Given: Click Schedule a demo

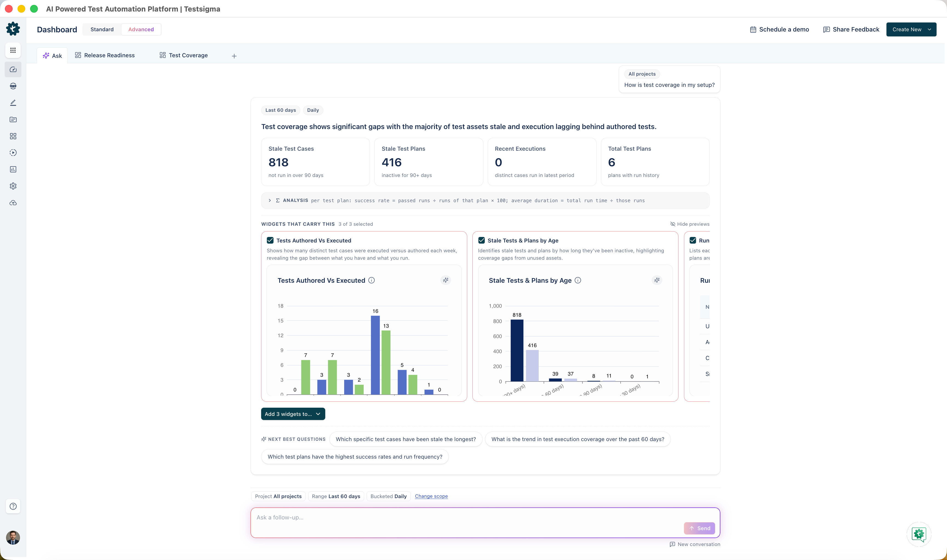Looking at the screenshot, I should point(779,29).
